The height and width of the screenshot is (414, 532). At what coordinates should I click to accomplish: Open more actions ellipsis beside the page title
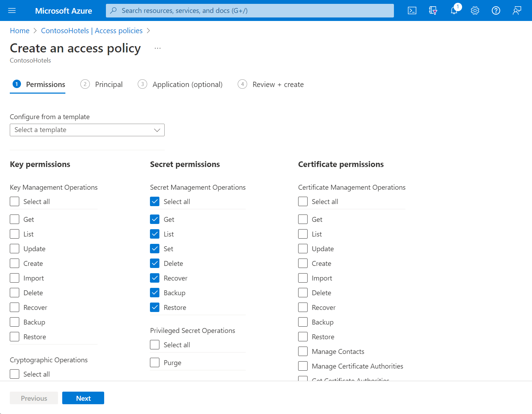(157, 48)
